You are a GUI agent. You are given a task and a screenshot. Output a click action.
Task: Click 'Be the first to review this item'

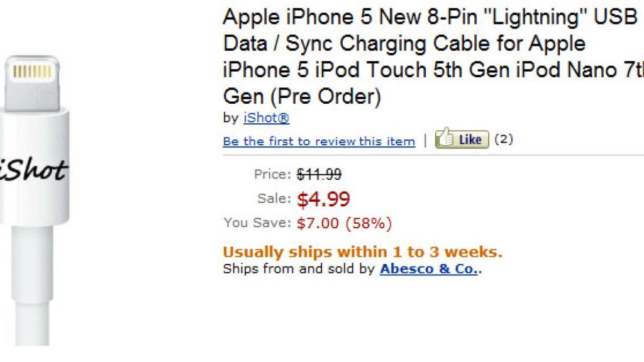tap(319, 141)
